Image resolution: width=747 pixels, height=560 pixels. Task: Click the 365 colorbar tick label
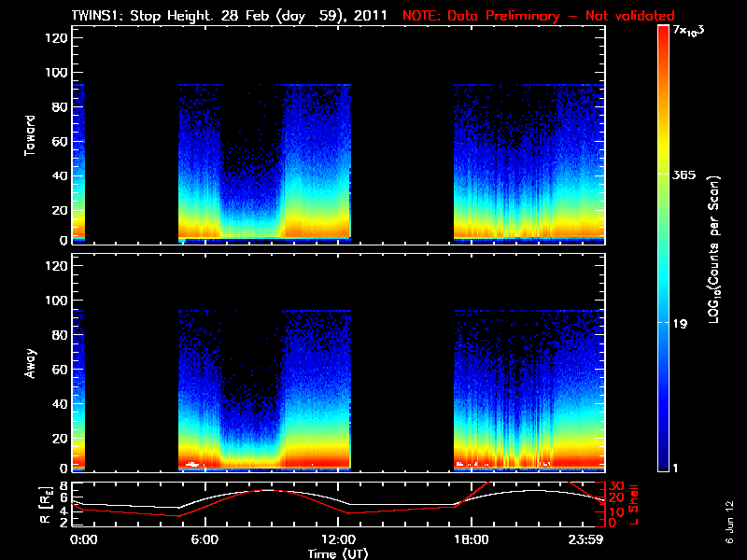[688, 175]
